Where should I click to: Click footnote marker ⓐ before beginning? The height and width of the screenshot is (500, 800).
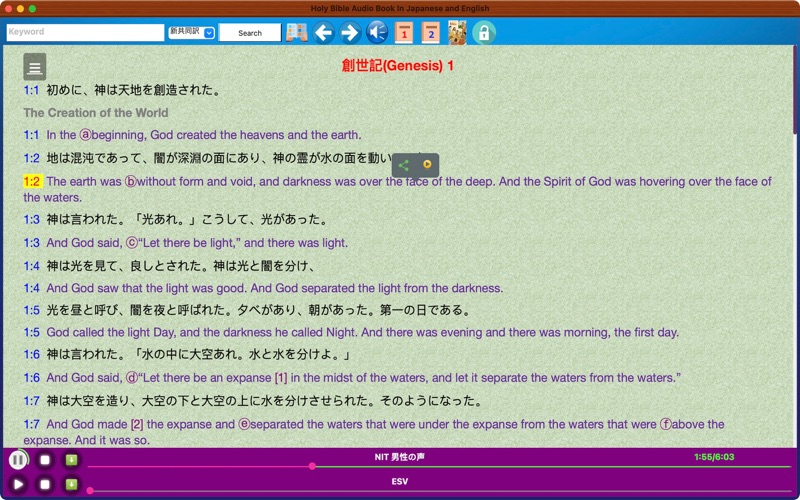pos(85,135)
